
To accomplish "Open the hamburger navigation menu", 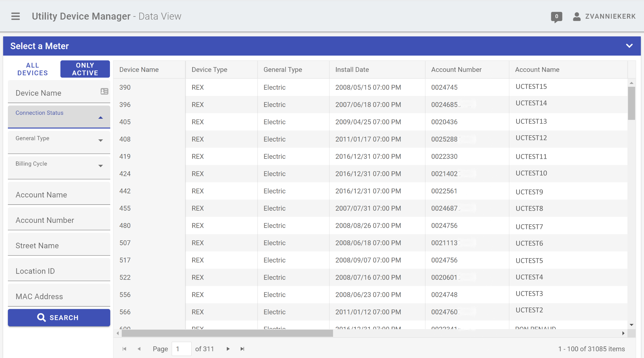I will coord(15,16).
